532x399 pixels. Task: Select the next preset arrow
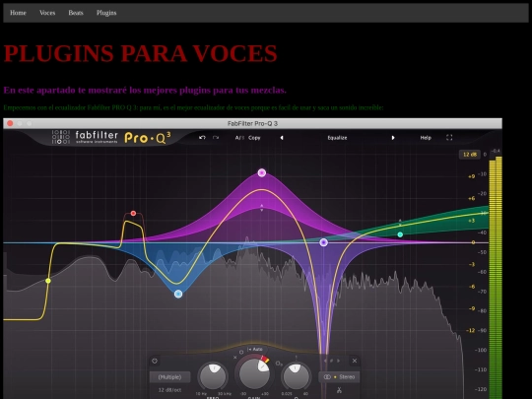click(x=393, y=138)
